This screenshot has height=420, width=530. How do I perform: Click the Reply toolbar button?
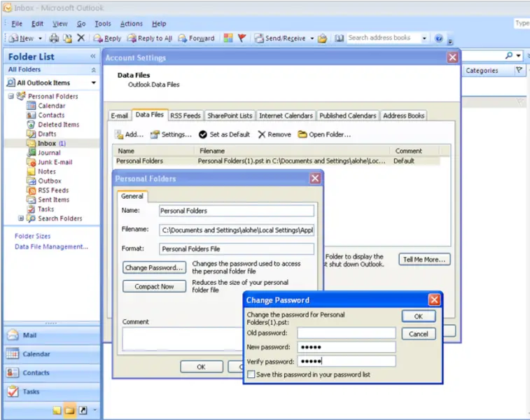[107, 38]
